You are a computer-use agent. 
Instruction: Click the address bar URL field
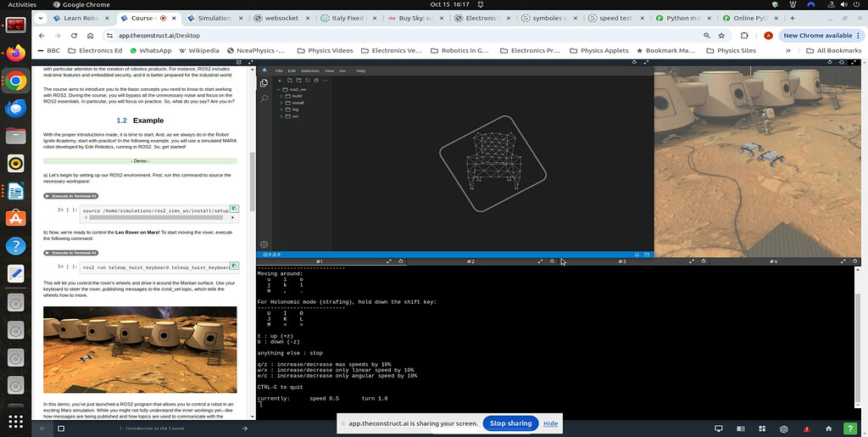[404, 36]
